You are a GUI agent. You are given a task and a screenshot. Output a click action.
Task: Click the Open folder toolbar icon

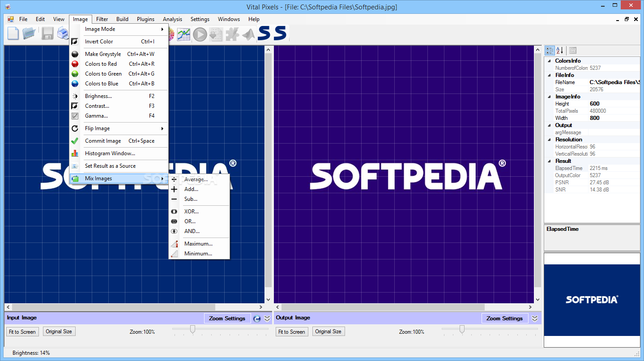tap(29, 34)
